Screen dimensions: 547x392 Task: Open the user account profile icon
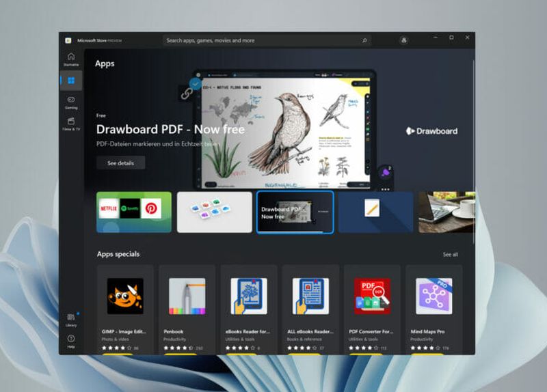pos(404,40)
